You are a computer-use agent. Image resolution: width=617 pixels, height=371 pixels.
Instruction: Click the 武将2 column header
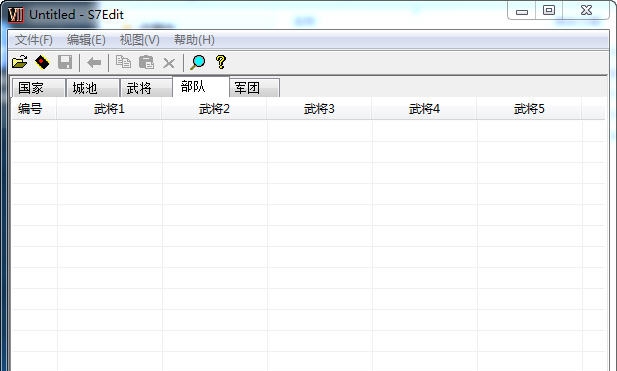point(214,109)
